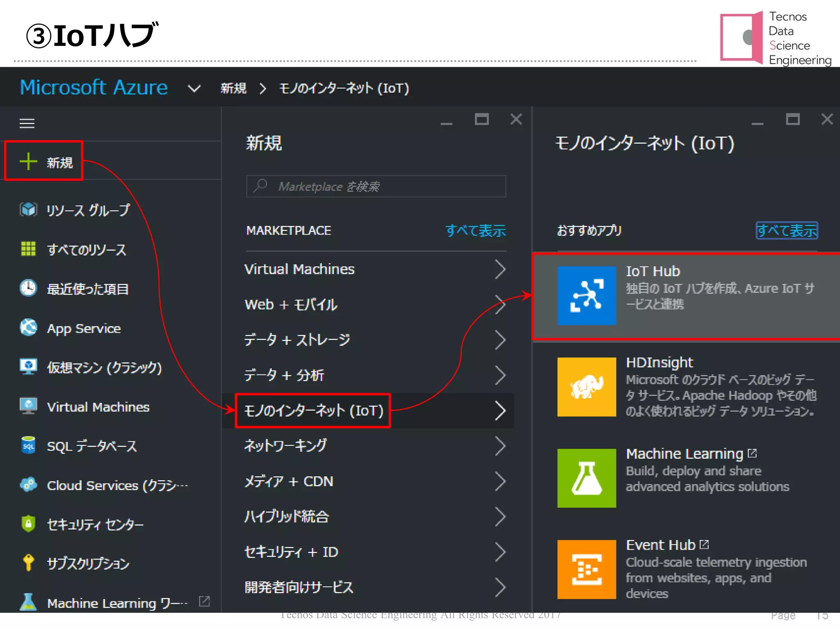The height and width of the screenshot is (630, 840).
Task: Click the Resource Groups cube icon
Action: (x=28, y=209)
